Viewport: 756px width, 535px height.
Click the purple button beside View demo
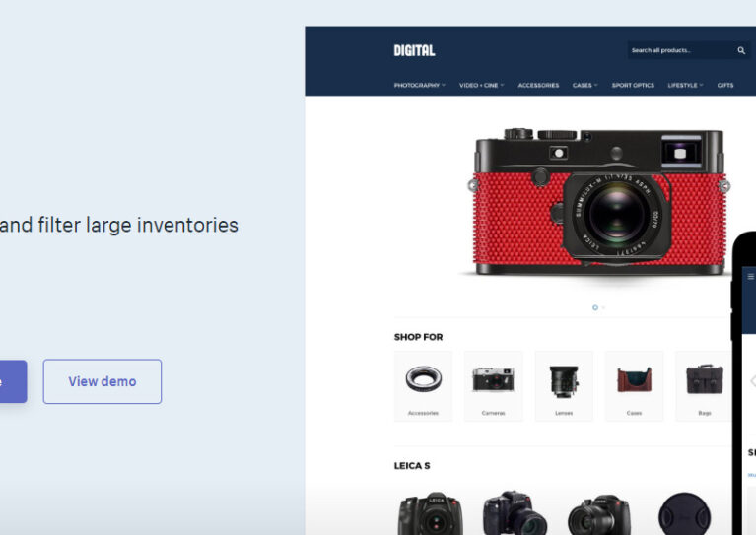(13, 381)
